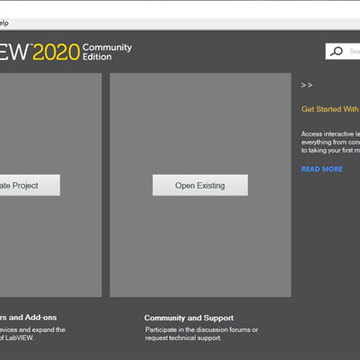
Task: Click 'request technical support' text
Action: pos(183,338)
